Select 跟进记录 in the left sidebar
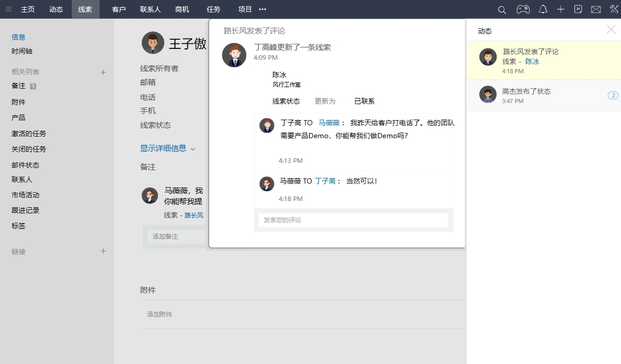The image size is (621, 364). (25, 210)
